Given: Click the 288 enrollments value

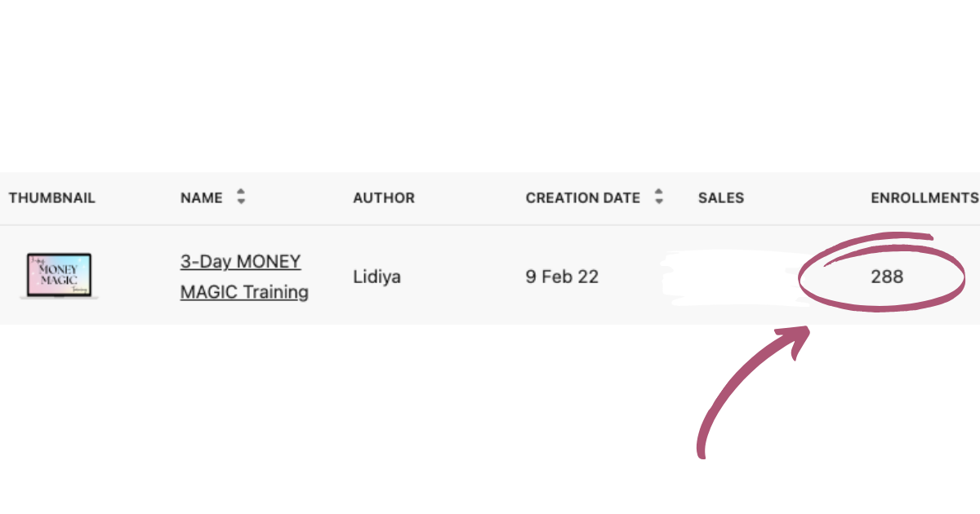Looking at the screenshot, I should pyautogui.click(x=887, y=277).
